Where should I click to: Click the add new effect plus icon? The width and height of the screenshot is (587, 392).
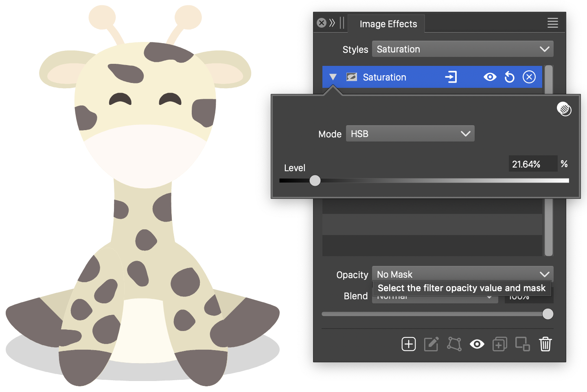click(408, 344)
